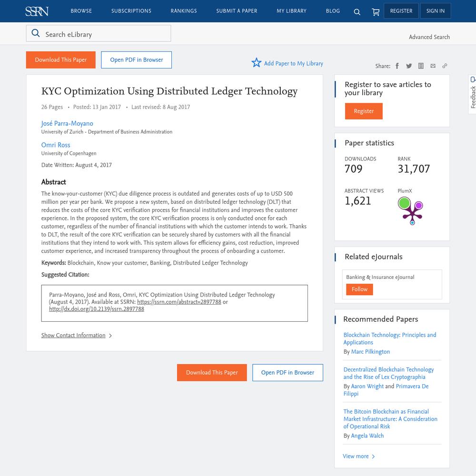The width and height of the screenshot is (476, 476).
Task: Click the SSRN logo
Action: click(37, 11)
